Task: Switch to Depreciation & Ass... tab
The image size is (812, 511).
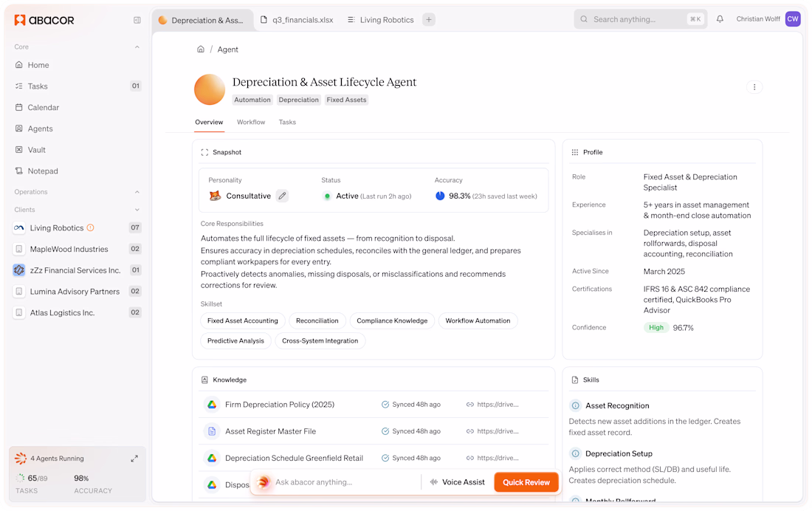Action: (x=202, y=20)
